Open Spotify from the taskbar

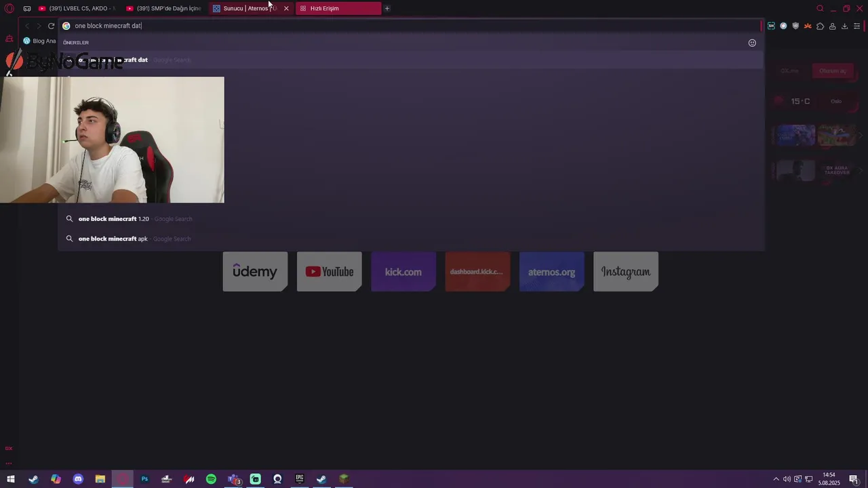point(211,479)
